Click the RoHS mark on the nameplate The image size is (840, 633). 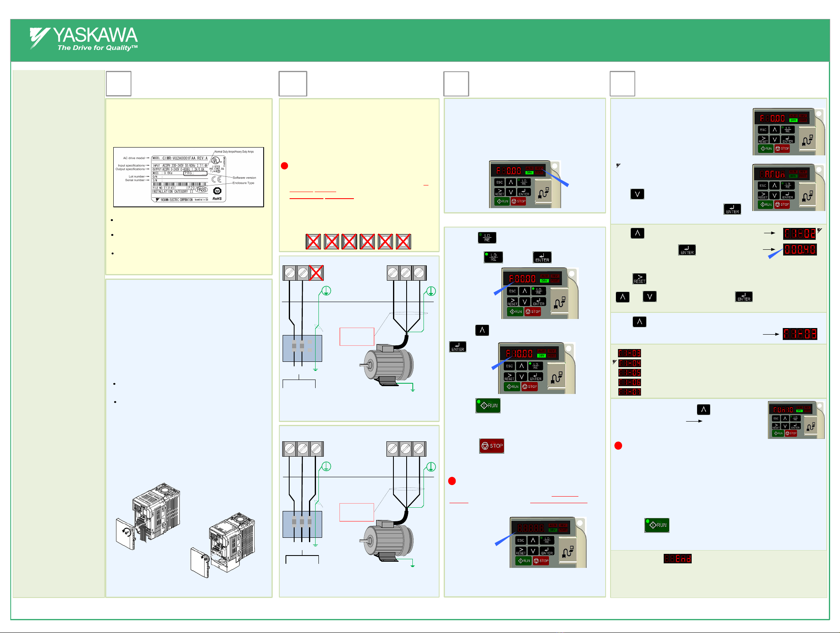pos(217,199)
